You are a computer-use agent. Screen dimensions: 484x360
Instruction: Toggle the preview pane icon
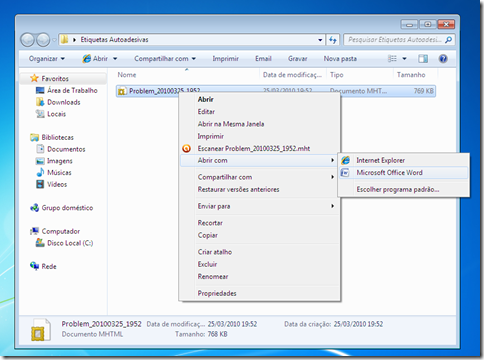point(423,59)
